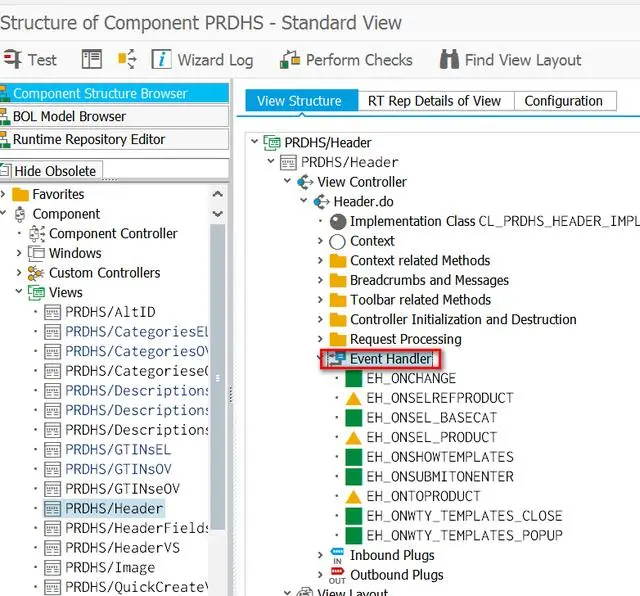Click Breadcrumbs and Messages folder icon
The image size is (640, 596).
[x=338, y=280]
